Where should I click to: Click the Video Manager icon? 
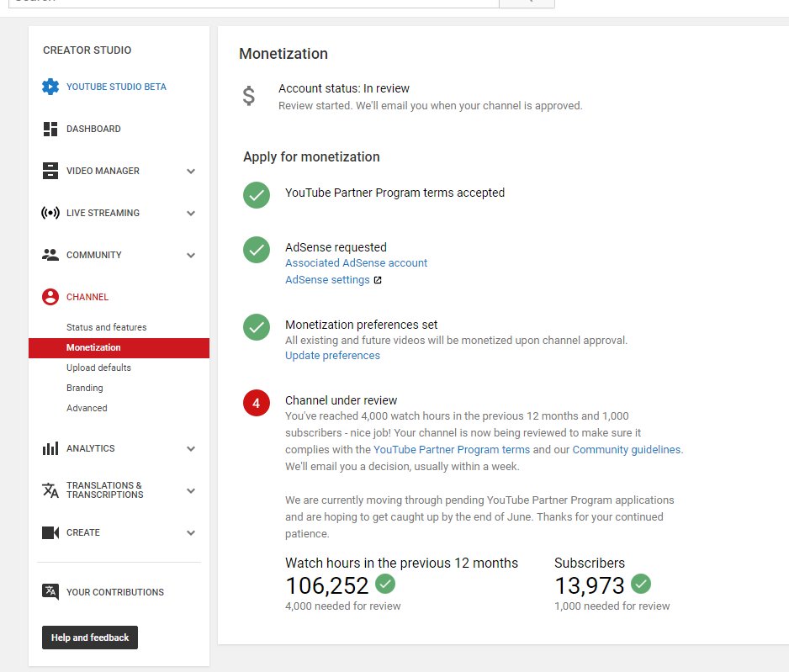click(x=50, y=171)
